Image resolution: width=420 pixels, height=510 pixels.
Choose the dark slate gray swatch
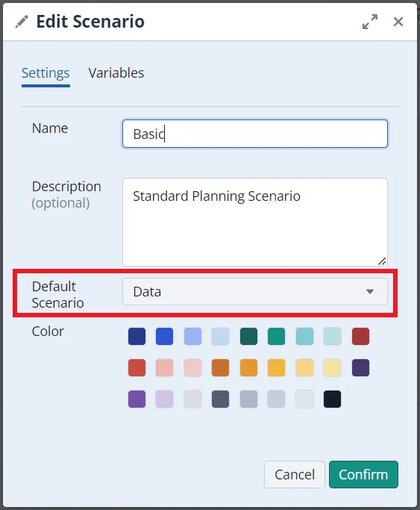(220, 399)
